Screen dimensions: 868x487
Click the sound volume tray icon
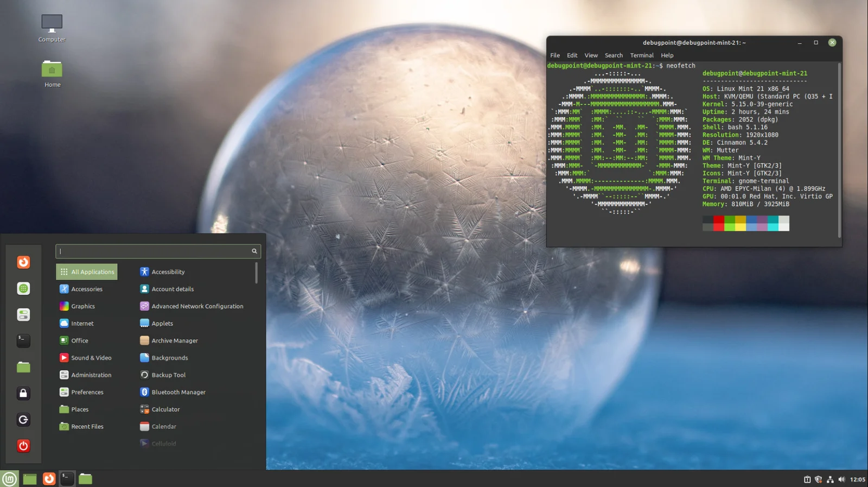[x=841, y=479]
